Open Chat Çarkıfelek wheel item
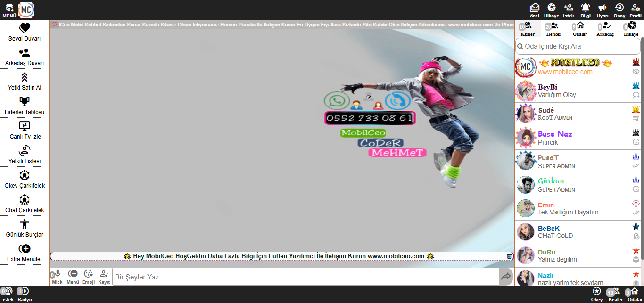This screenshot has width=644, height=303. [25, 204]
